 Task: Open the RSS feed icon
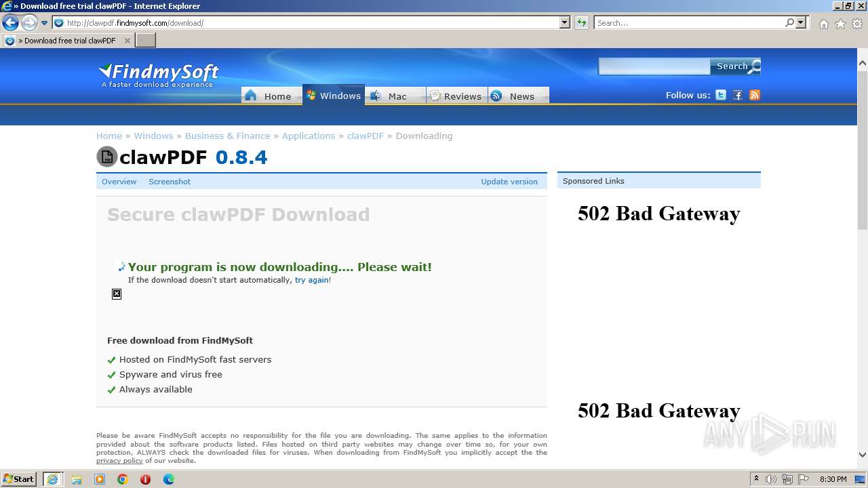pos(755,95)
